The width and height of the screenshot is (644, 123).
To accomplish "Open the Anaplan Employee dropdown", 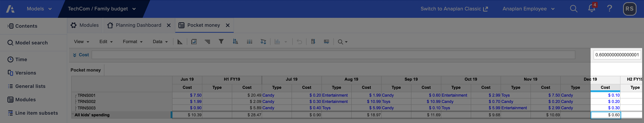I will (x=528, y=9).
